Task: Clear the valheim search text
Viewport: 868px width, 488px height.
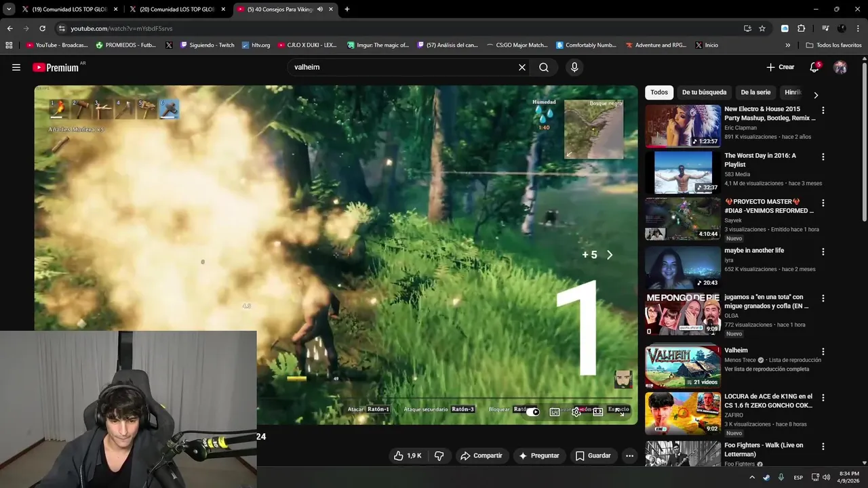Action: coord(522,67)
